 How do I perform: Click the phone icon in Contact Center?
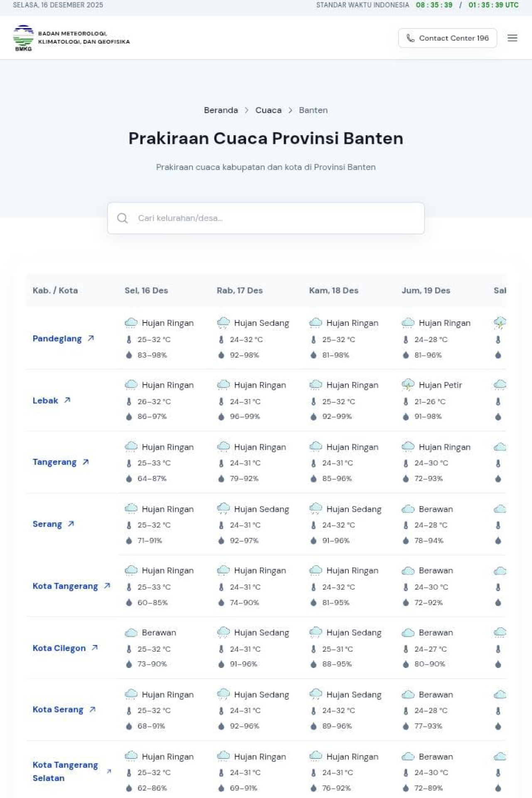410,38
